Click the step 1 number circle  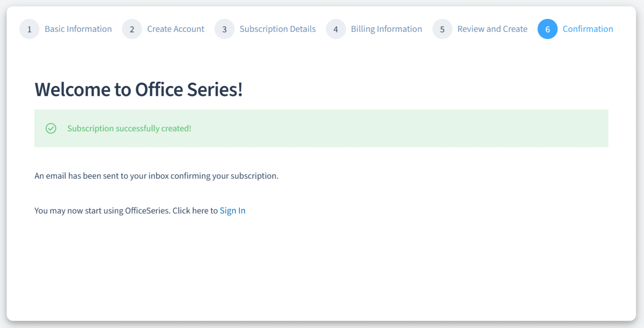(x=29, y=29)
